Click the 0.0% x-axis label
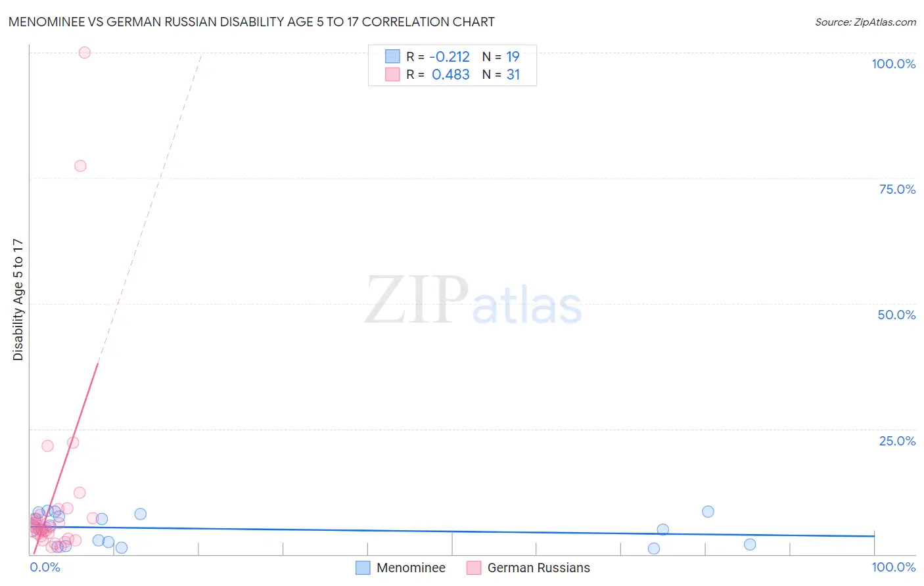 pos(45,567)
